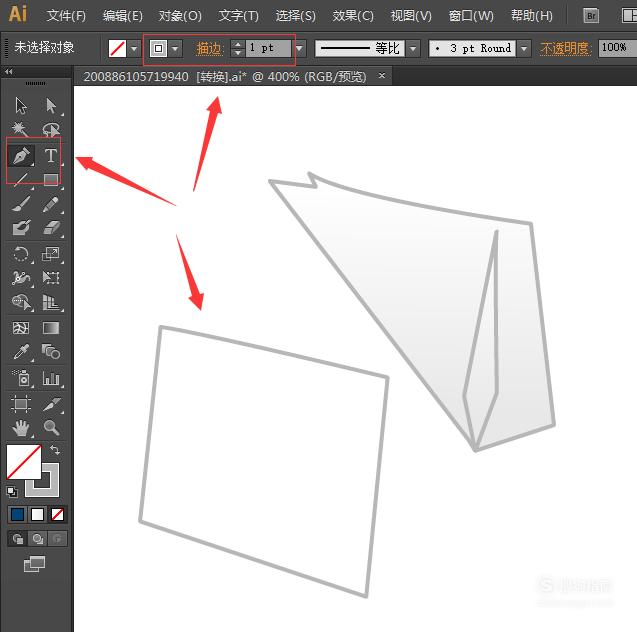The image size is (637, 632).
Task: Select the Pen tool
Action: pos(21,156)
